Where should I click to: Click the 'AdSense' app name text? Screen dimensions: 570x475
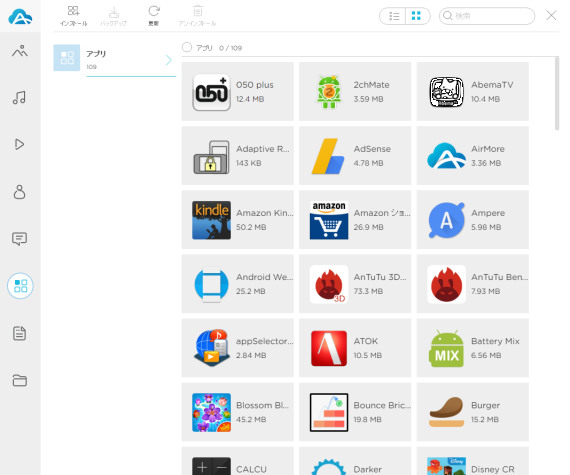coord(372,149)
